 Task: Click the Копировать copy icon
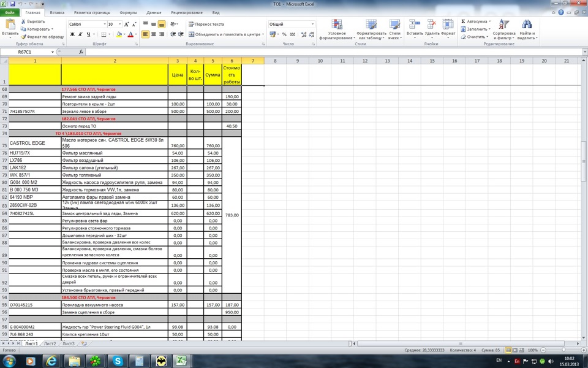point(23,29)
